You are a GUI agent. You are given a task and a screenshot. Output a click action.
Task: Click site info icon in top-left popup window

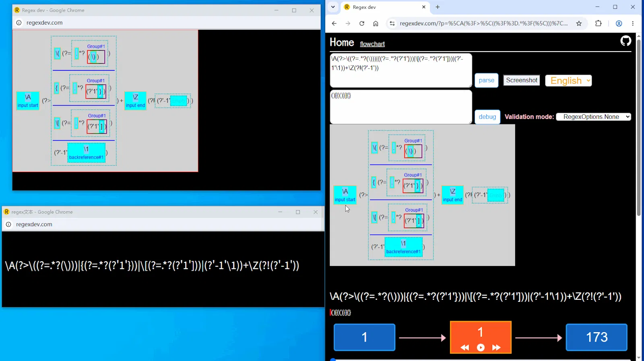19,23
